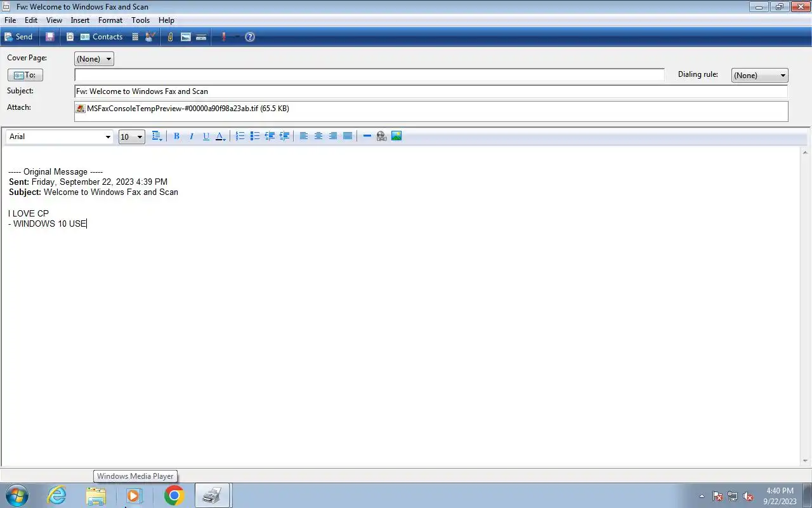
Task: Toggle italic formatting
Action: (x=192, y=136)
